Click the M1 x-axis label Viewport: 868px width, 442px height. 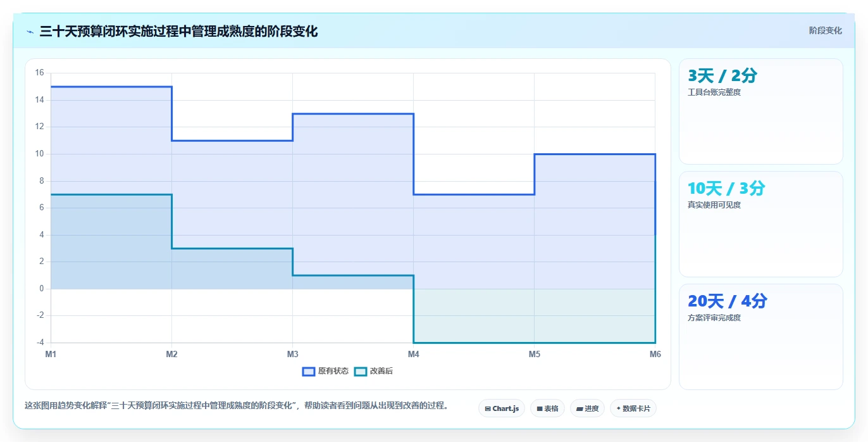(x=51, y=354)
